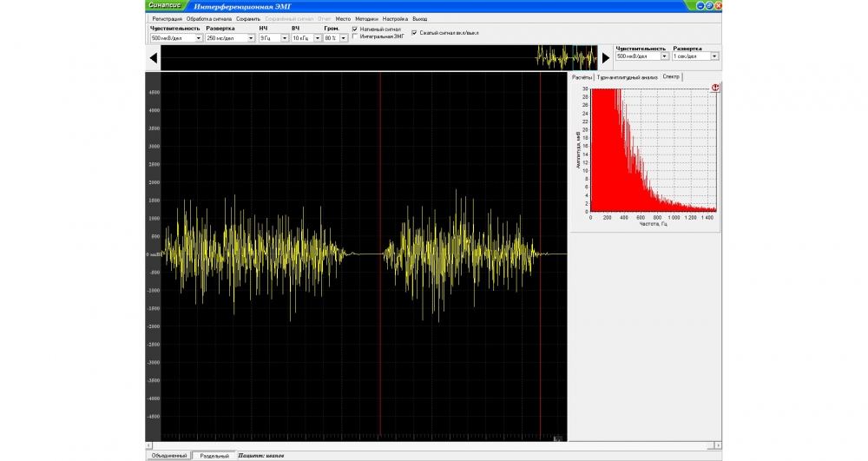This screenshot has height=461, width=868.
Task: Enable the Интегральная ЭМГ checkbox
Action: [x=355, y=36]
